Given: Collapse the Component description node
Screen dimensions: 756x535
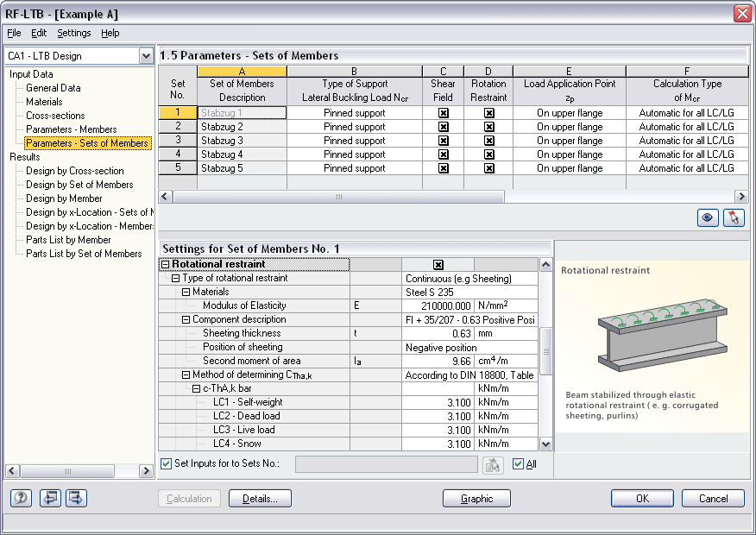Looking at the screenshot, I should [x=186, y=319].
